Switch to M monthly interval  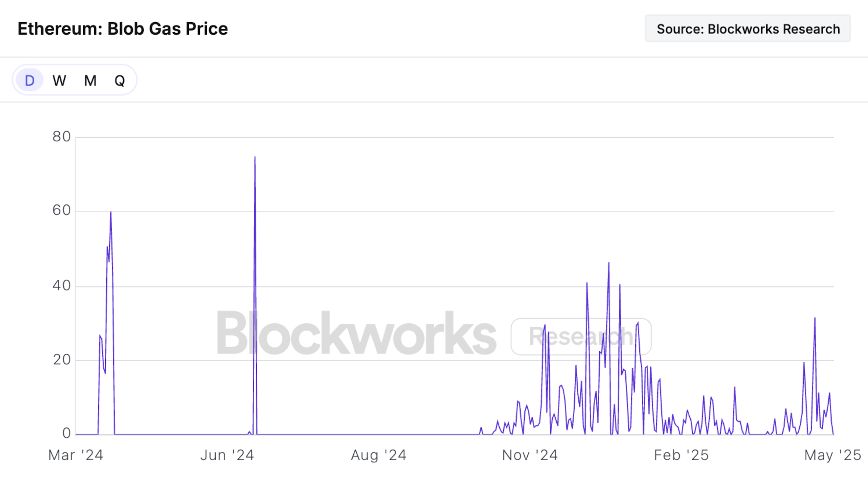[x=90, y=80]
